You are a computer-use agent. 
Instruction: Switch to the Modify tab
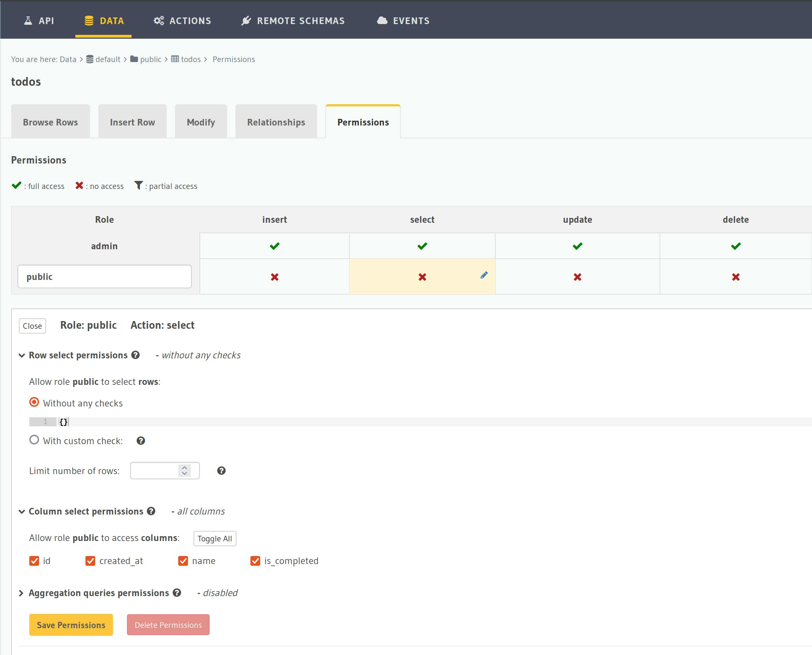(201, 122)
